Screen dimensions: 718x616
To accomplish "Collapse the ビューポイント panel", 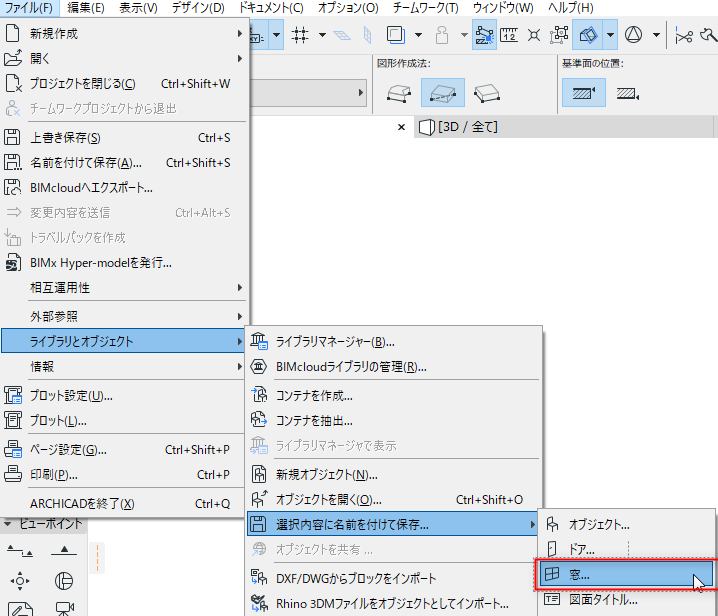I will (7, 523).
